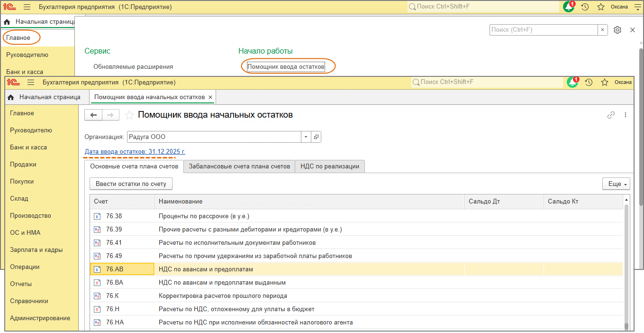644x333 pixels.
Task: Open Зарплата и кадры section
Action: 36,250
